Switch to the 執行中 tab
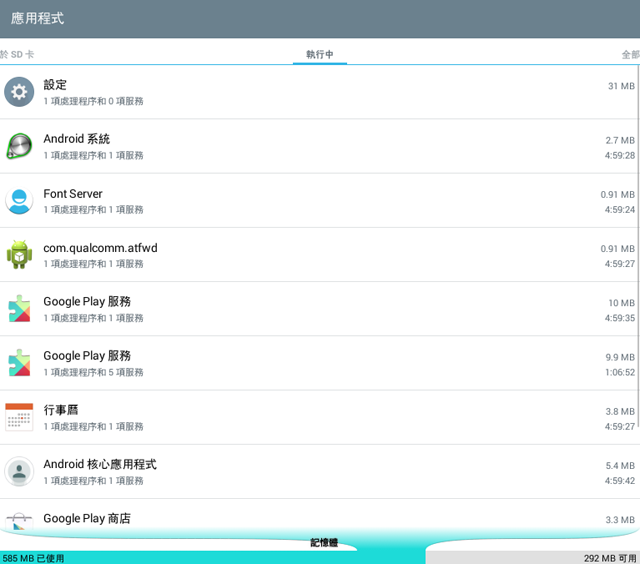Image resolution: width=640 pixels, height=564 pixels. pyautogui.click(x=320, y=54)
